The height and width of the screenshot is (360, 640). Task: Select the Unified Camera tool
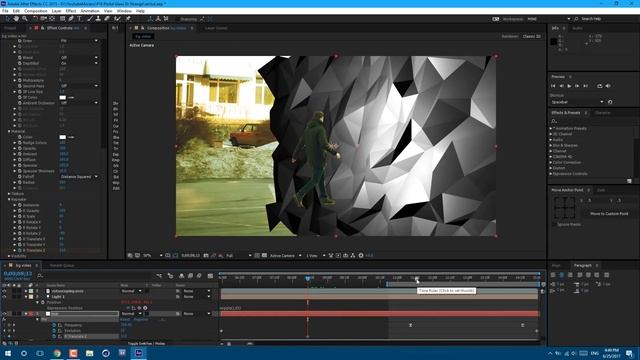point(44,19)
